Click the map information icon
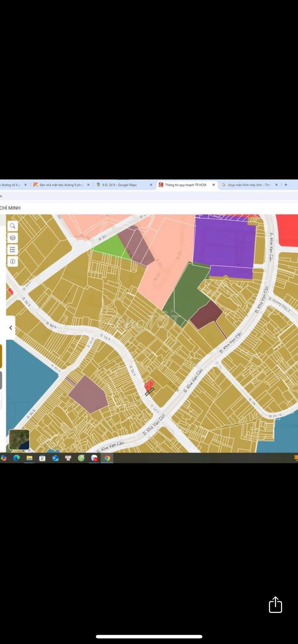 [13, 261]
